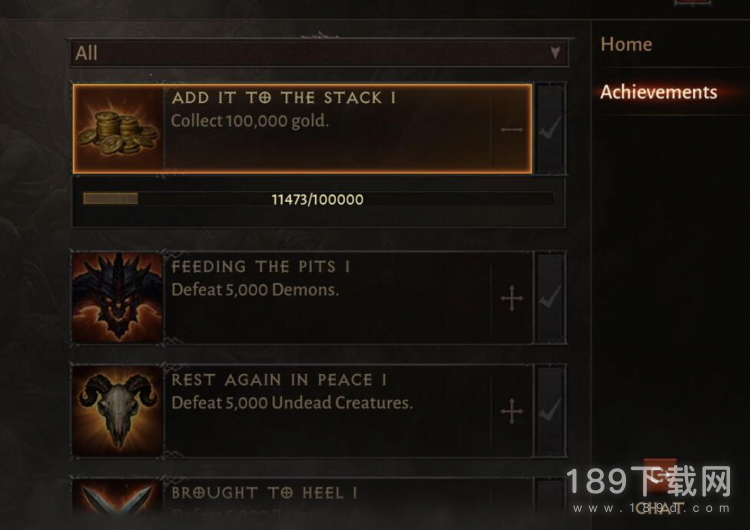
Task: Open the All category filter dropdown
Action: pyautogui.click(x=319, y=53)
